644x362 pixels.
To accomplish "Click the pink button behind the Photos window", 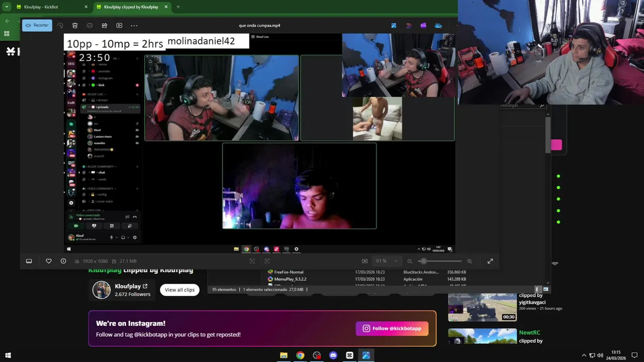I will coord(556,145).
